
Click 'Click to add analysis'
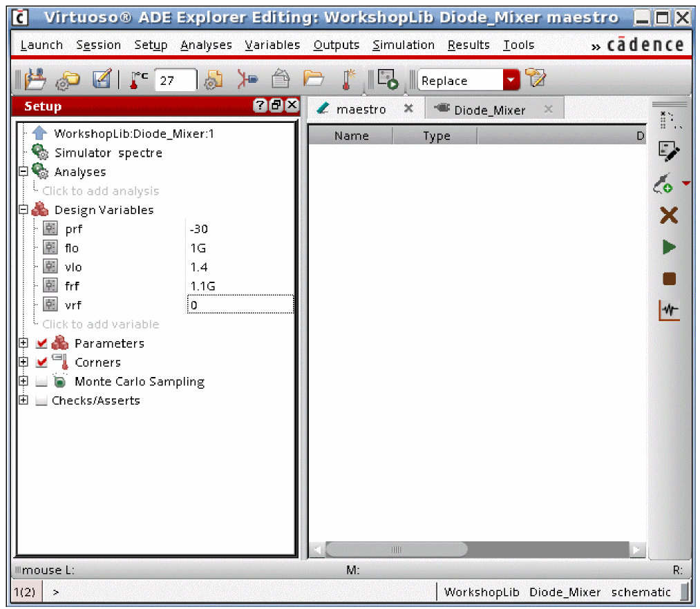tap(100, 191)
